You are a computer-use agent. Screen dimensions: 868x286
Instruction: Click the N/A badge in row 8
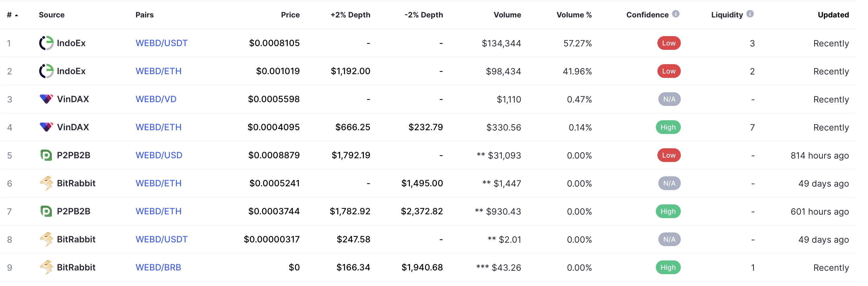(x=669, y=239)
